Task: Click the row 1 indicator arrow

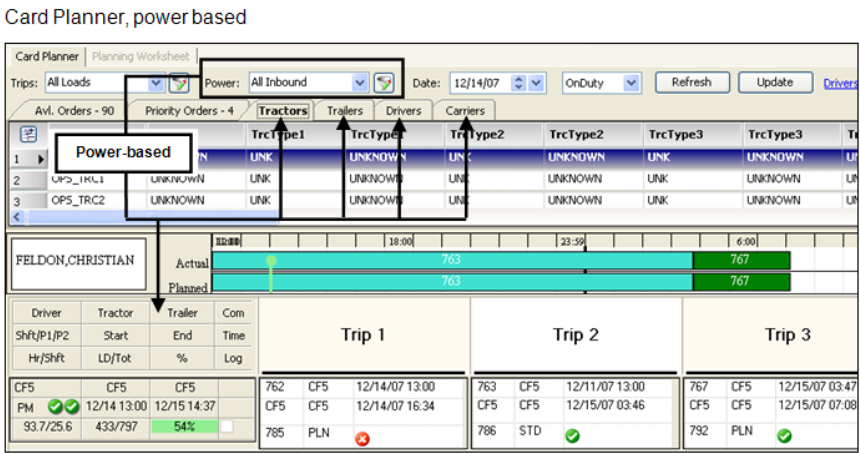Action: coord(41,158)
